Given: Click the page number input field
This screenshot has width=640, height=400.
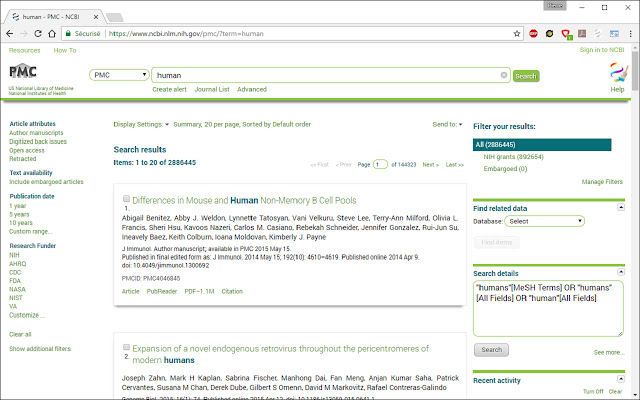Looking at the screenshot, I should coord(380,164).
